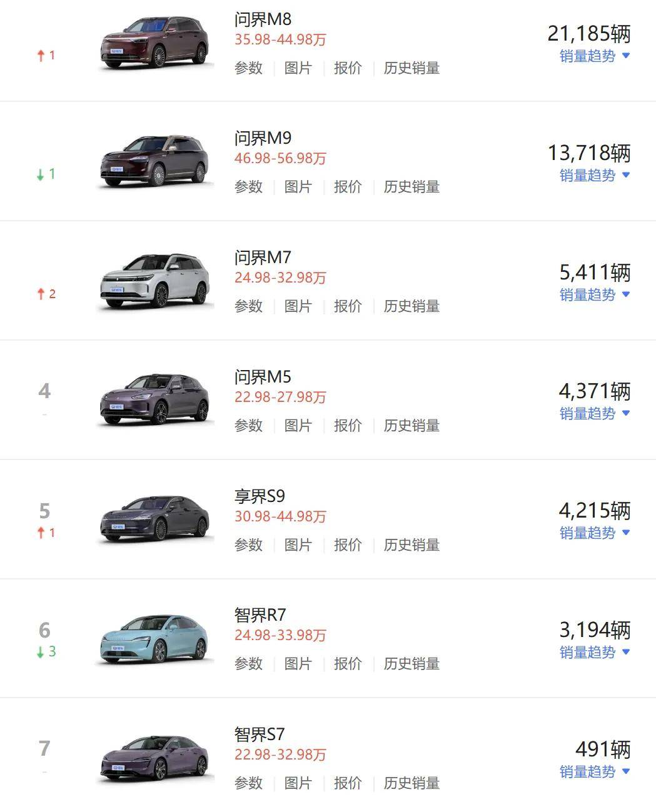The height and width of the screenshot is (812, 656).
Task: Expand 销量趋势 dropdown for 问界M9
Action: (594, 176)
